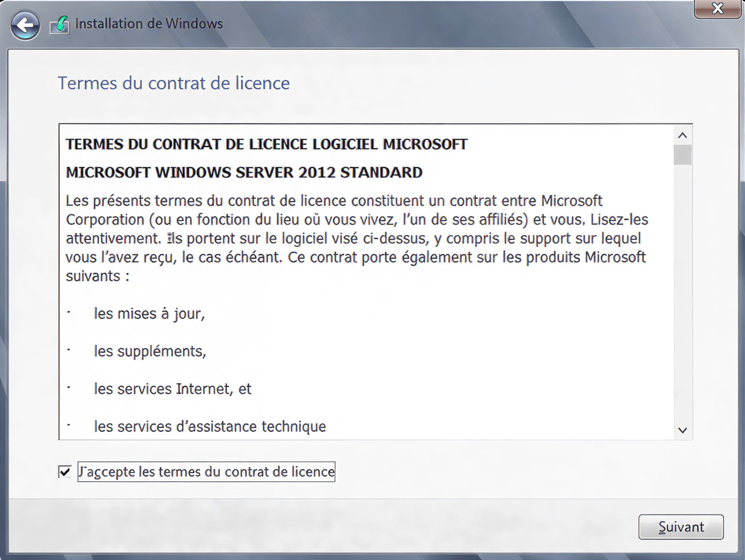The height and width of the screenshot is (560, 745).
Task: Click the Windows Setup icon in title bar
Action: coord(60,25)
